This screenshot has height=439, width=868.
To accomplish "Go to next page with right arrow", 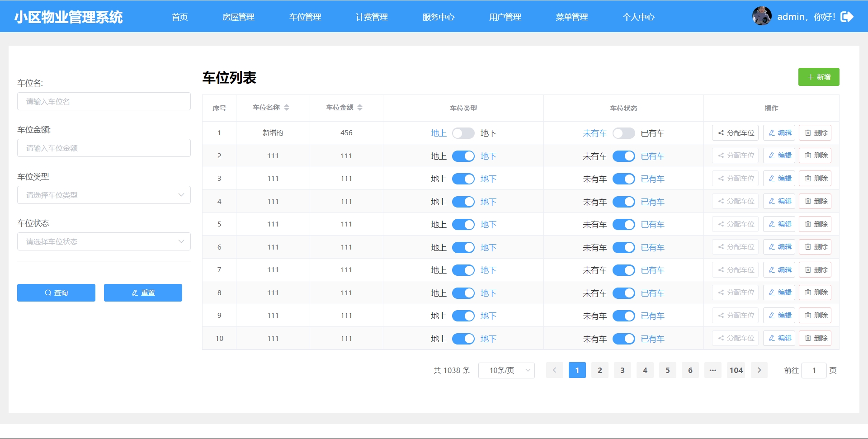I will coord(759,370).
